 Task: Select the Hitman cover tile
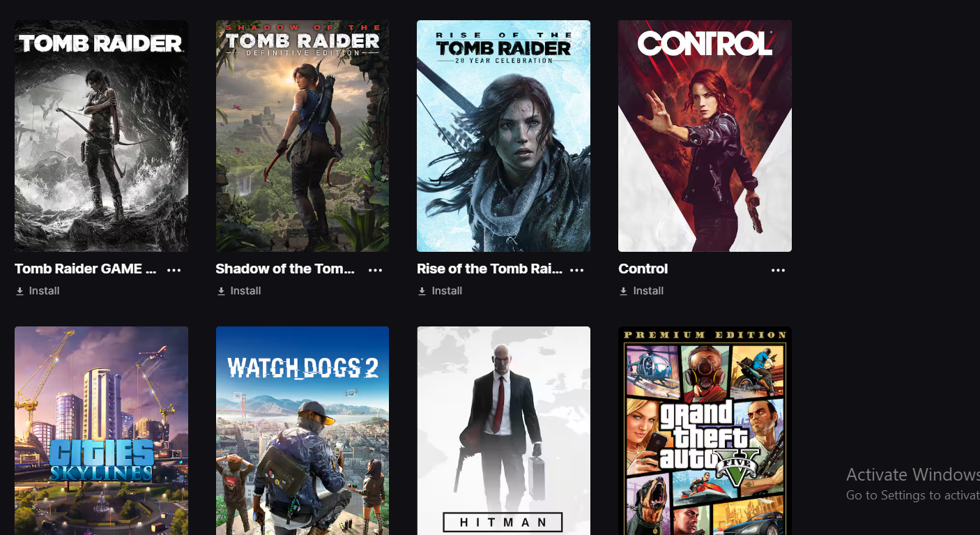click(503, 430)
